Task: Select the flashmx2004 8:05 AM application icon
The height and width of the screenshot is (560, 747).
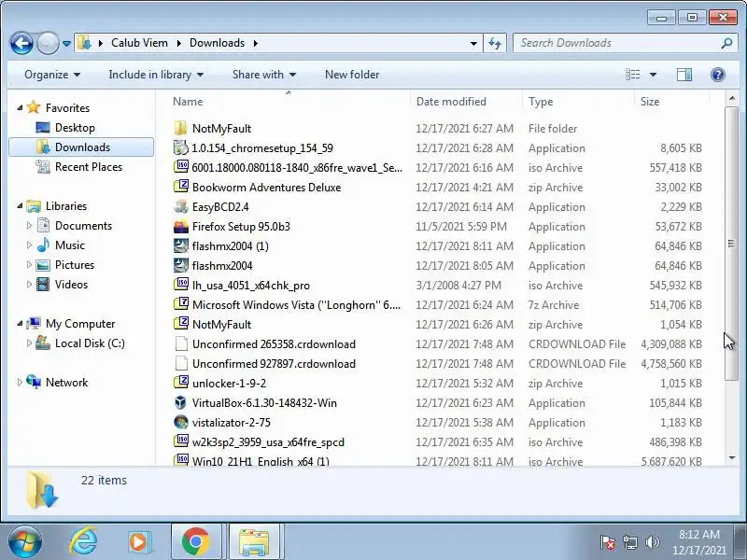Action: point(180,265)
